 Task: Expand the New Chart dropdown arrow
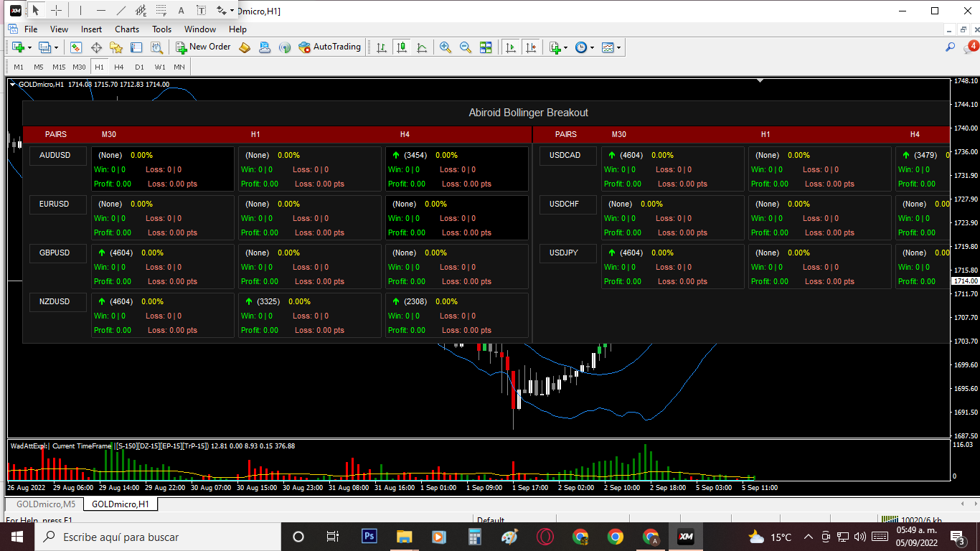click(x=29, y=48)
